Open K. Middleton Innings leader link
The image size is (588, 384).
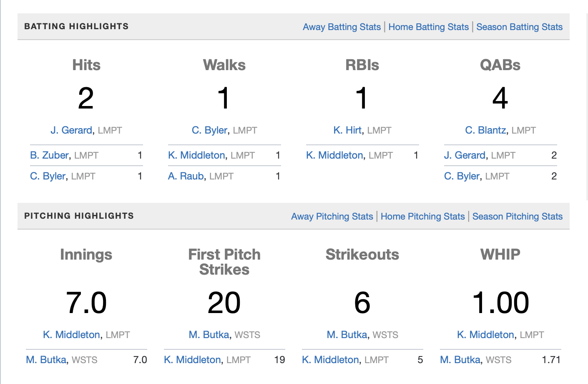pos(71,335)
